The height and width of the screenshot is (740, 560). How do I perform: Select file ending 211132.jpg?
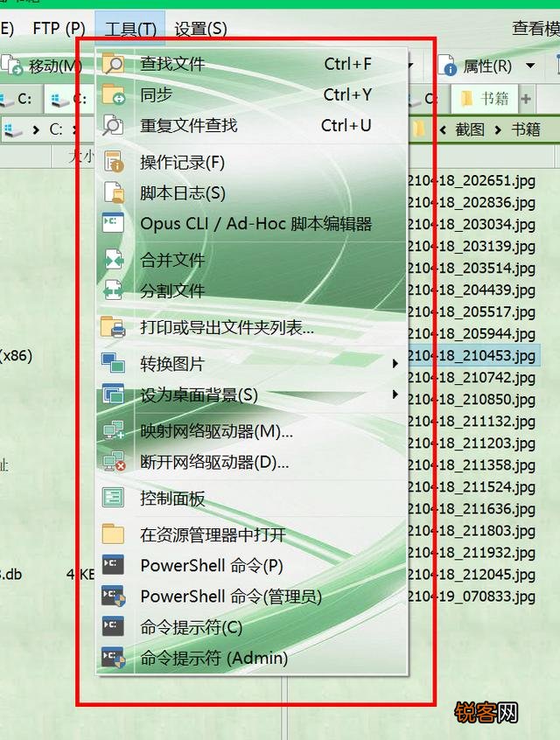[472, 421]
